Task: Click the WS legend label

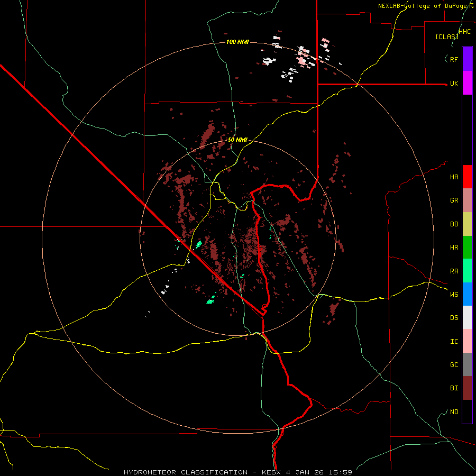Action: [x=454, y=294]
